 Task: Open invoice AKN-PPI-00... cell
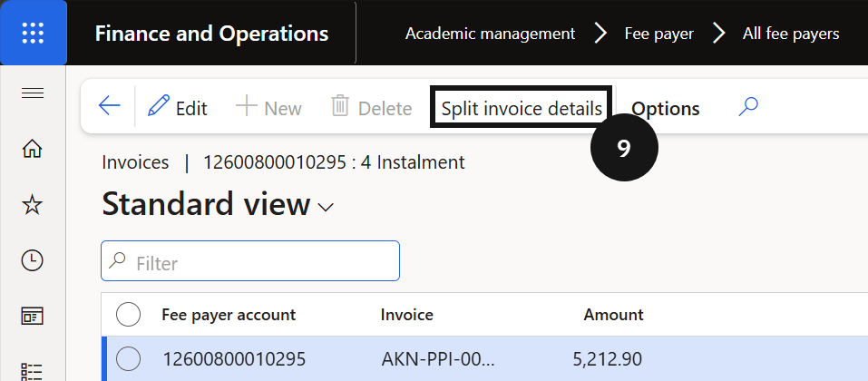438,359
